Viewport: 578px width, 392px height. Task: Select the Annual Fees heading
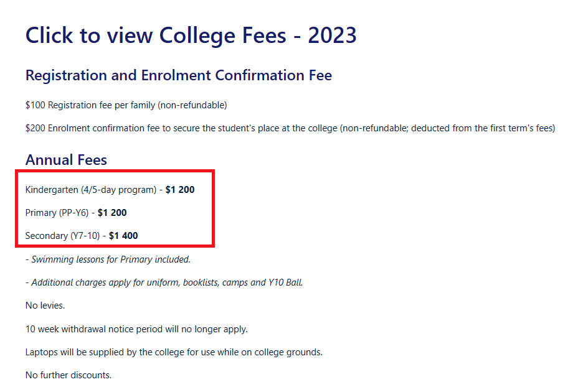(x=66, y=160)
